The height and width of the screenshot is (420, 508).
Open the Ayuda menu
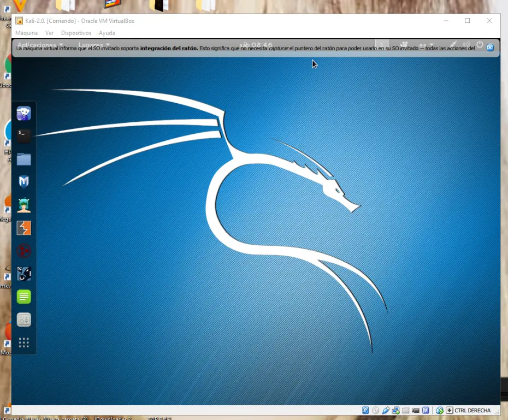(107, 33)
